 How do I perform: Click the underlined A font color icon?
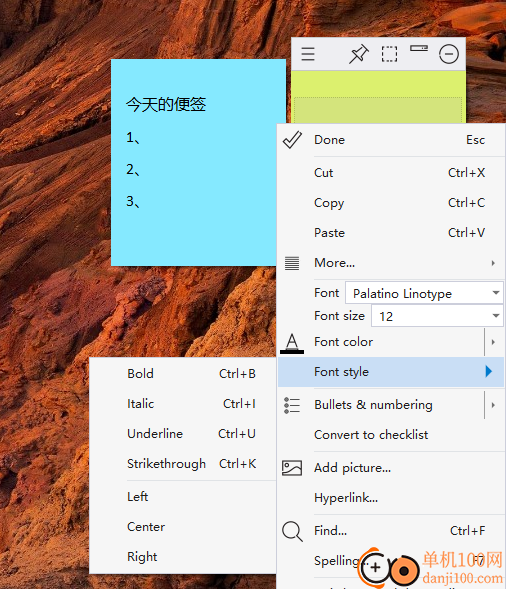pyautogui.click(x=292, y=343)
